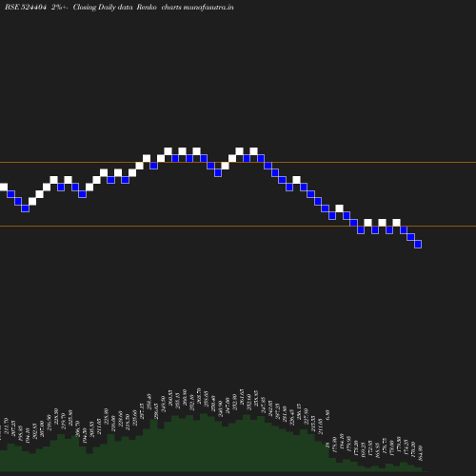This screenshot has height=476, width=476.
Task: Click the '257.15' rotated price label
Action: pyautogui.click(x=142, y=411)
